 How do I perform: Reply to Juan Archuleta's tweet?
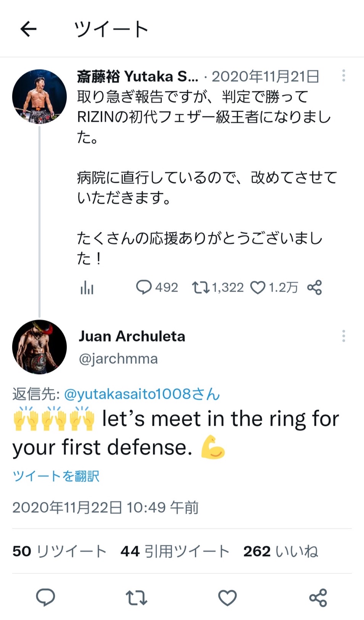[x=45, y=597]
